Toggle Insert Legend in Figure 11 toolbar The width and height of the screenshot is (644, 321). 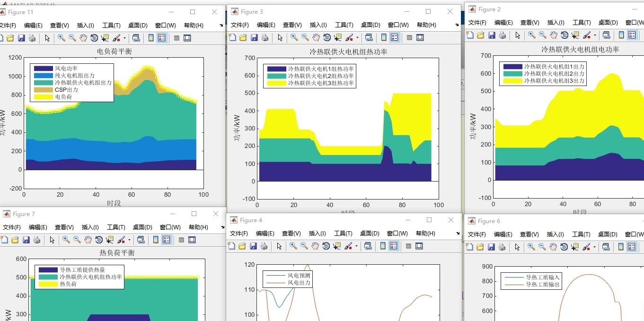tap(161, 38)
